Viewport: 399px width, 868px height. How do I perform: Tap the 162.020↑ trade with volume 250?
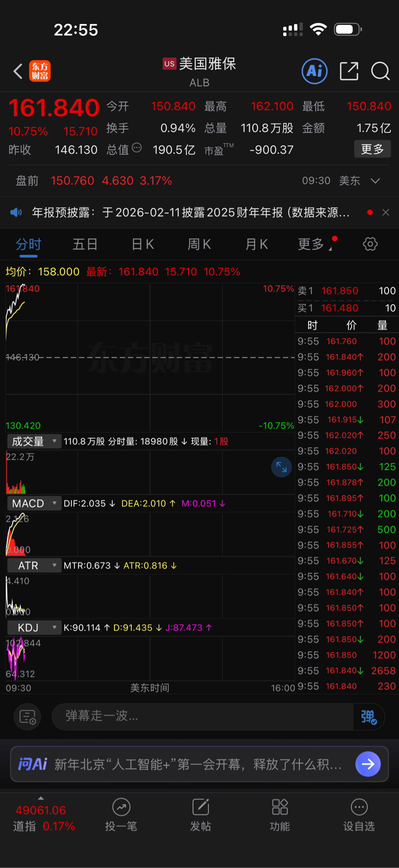coord(347,435)
